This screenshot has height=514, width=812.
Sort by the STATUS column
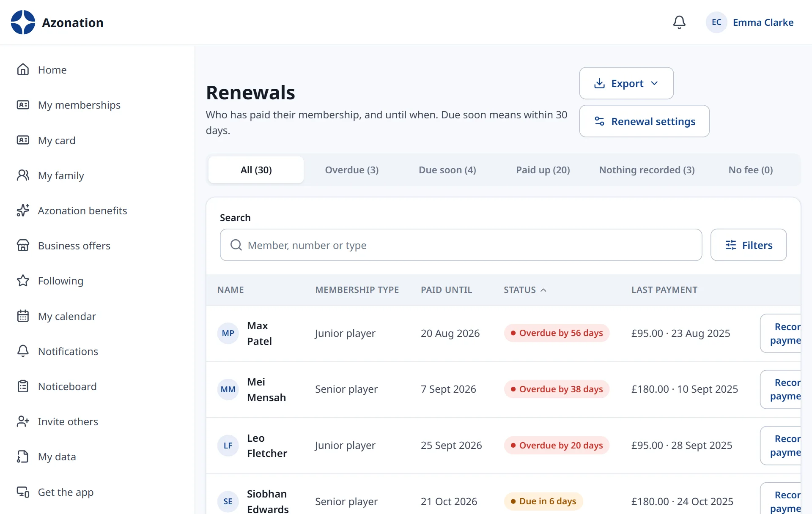525,290
